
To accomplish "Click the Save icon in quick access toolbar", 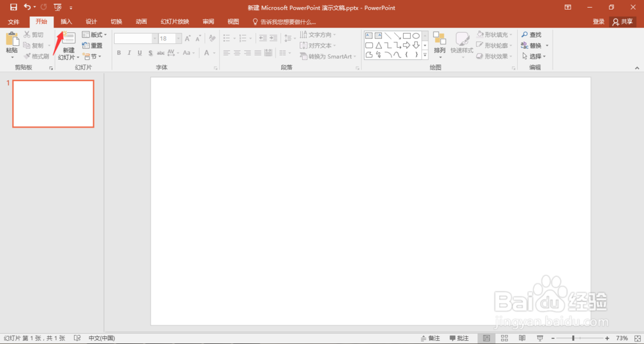I will point(14,7).
